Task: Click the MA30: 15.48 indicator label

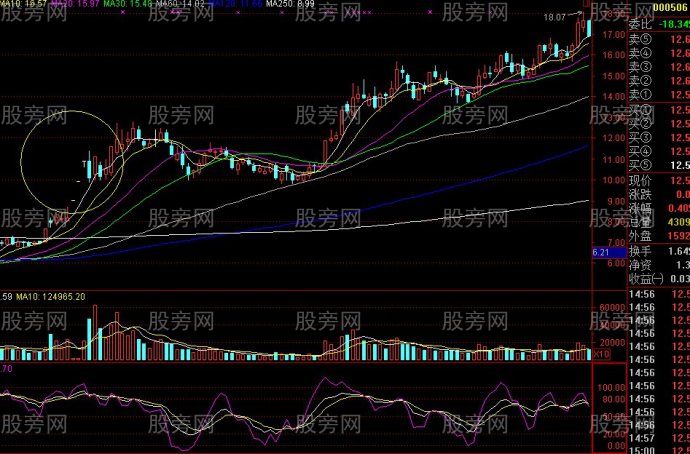Action: (x=128, y=4)
